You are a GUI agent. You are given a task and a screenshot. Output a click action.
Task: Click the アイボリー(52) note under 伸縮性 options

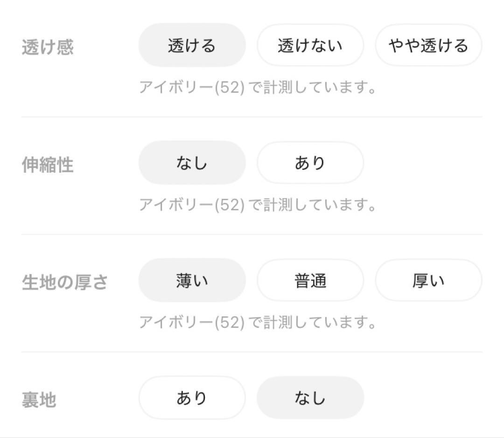tap(258, 205)
